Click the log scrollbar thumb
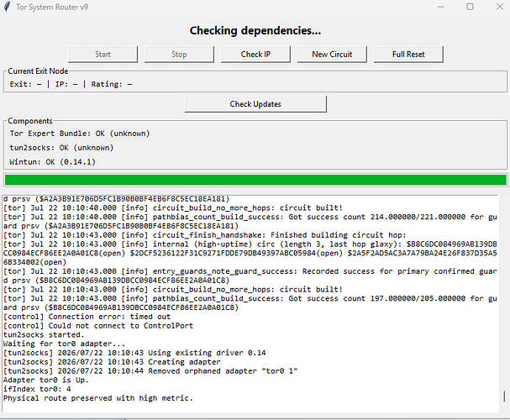 (504, 396)
